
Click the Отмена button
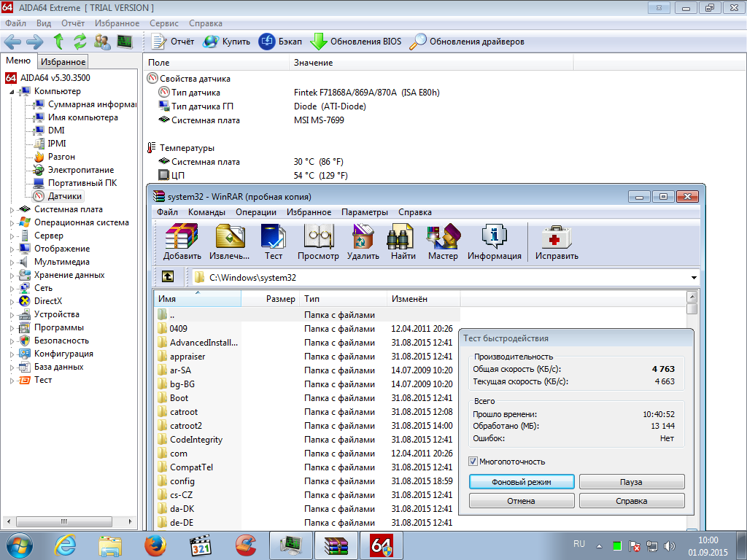click(522, 501)
